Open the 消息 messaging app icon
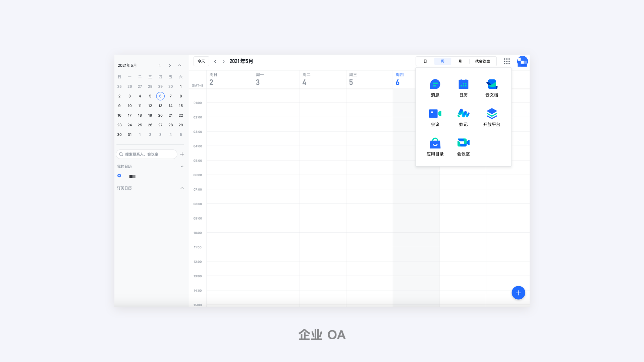This screenshot has height=362, width=644. coord(435,84)
